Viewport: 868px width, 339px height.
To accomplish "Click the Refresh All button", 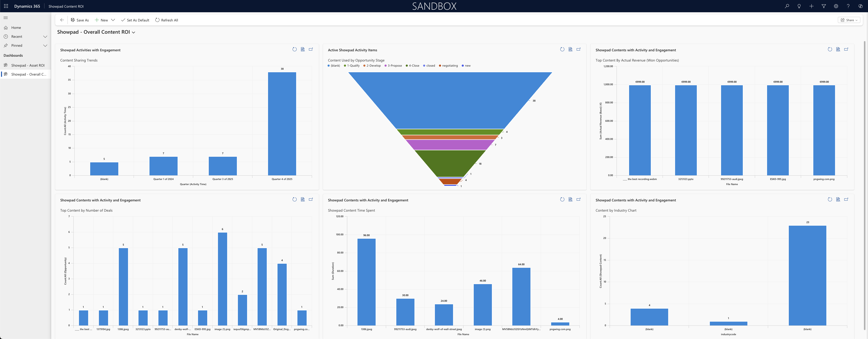I will tap(166, 20).
